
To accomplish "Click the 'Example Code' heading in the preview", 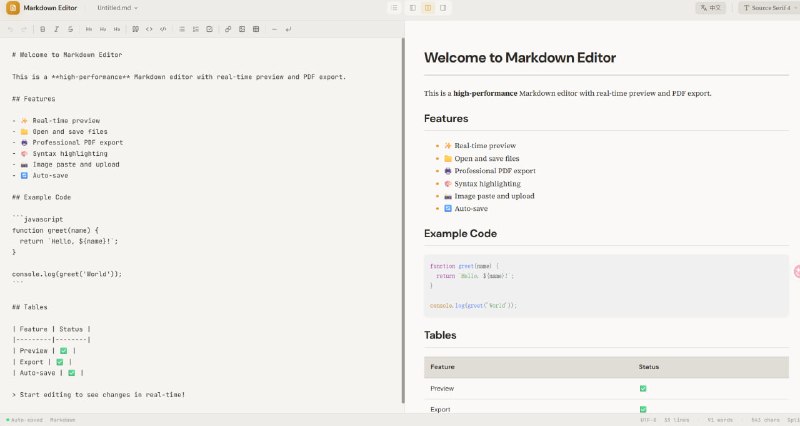I will pos(460,233).
